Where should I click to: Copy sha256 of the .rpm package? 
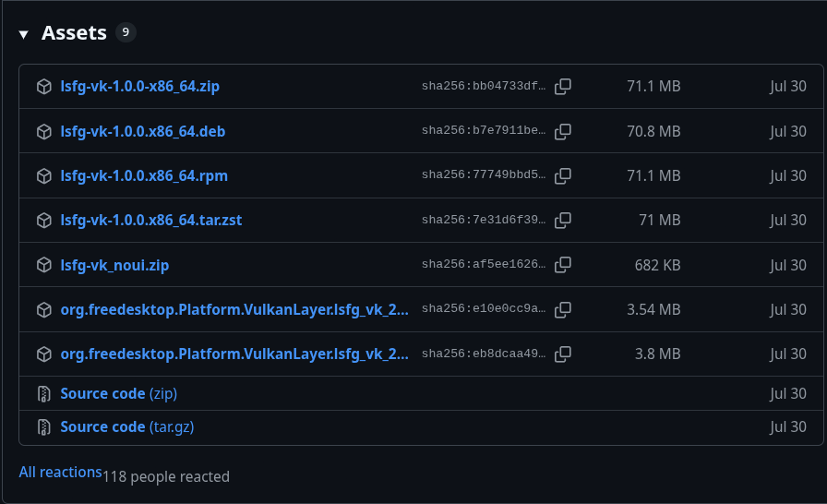point(563,175)
